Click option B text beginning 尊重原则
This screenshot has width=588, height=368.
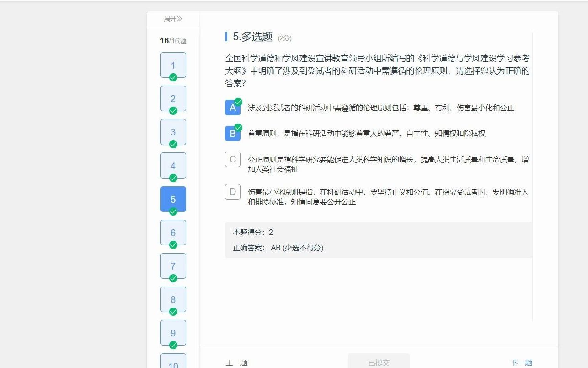(367, 134)
